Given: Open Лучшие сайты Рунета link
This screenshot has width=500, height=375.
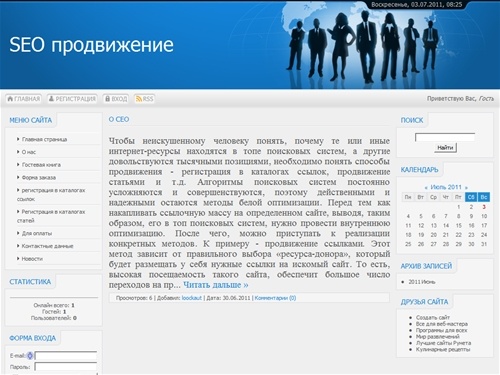Looking at the screenshot, I should tap(443, 343).
